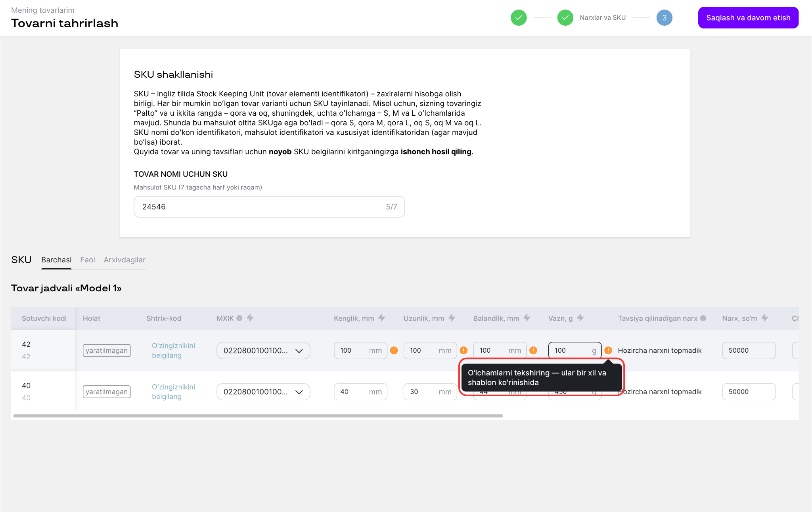The image size is (812, 512).
Task: Click the Mahsulot SKU input field
Action: (269, 206)
